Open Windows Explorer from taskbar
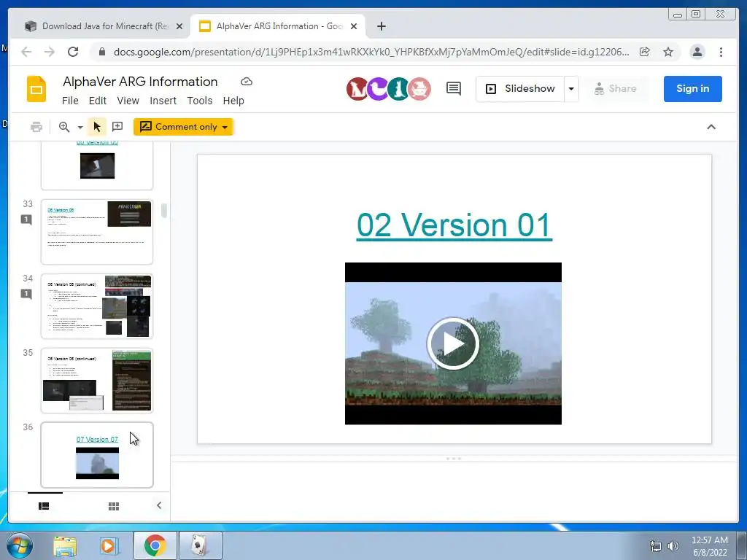The width and height of the screenshot is (747, 560). [65, 546]
